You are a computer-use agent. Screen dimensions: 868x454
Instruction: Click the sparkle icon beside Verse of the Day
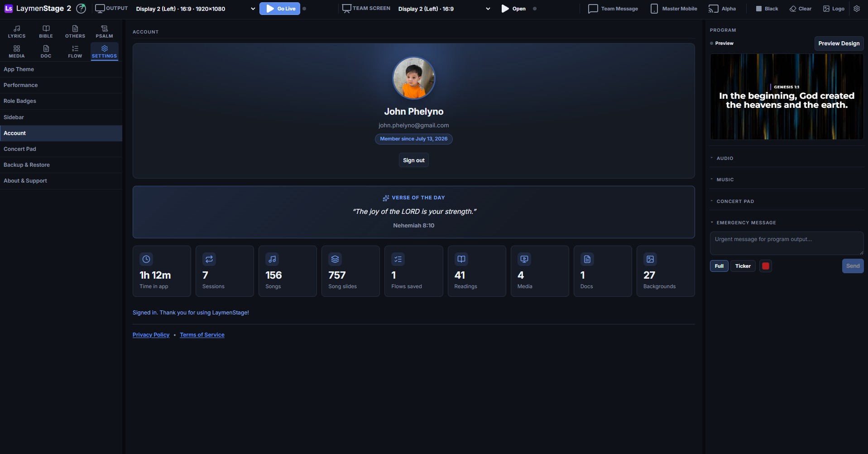click(x=386, y=198)
